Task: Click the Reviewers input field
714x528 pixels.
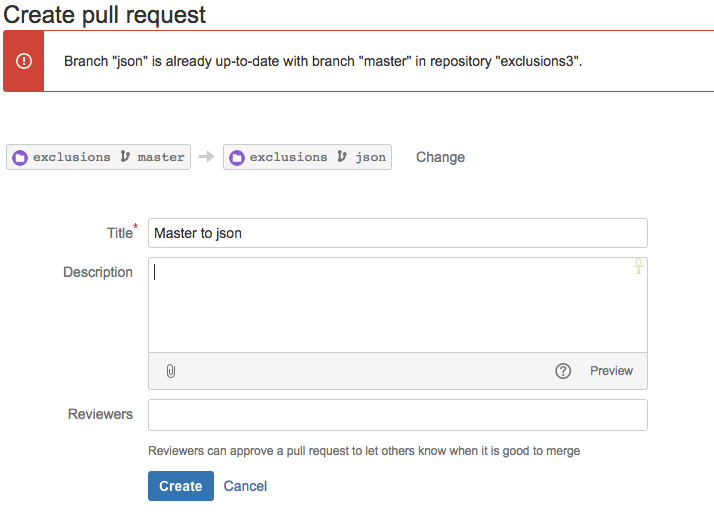Action: point(398,415)
